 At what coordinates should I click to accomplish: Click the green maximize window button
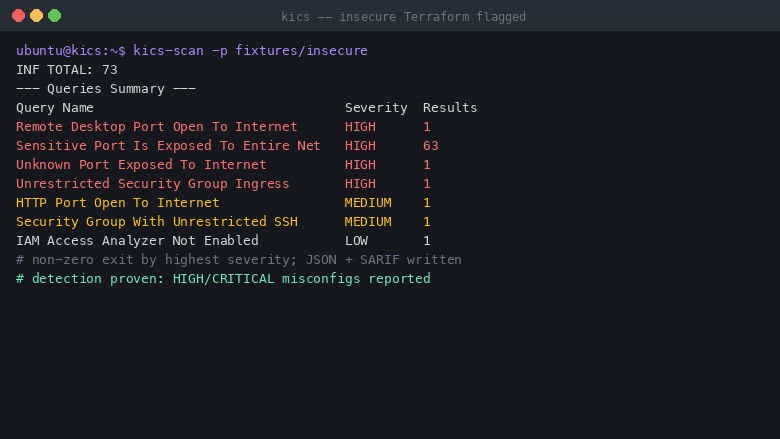click(x=55, y=16)
